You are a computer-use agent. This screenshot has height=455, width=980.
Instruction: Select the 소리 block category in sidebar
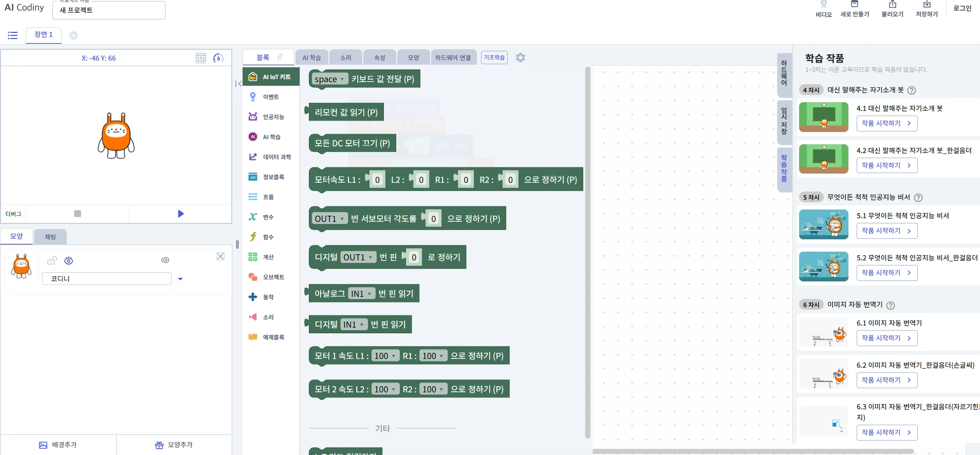point(271,317)
